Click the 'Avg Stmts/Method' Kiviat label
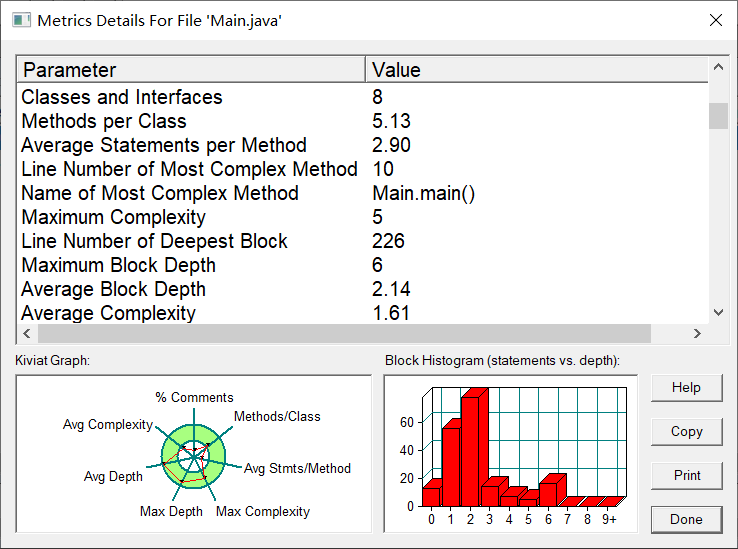Viewport: 738px width, 549px height. [x=297, y=468]
